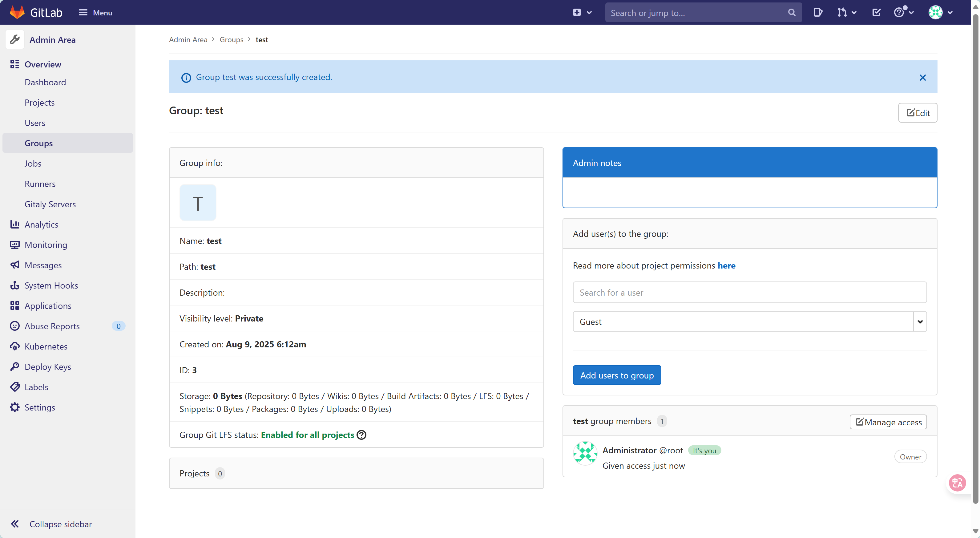Click info icon in success alert

point(186,78)
